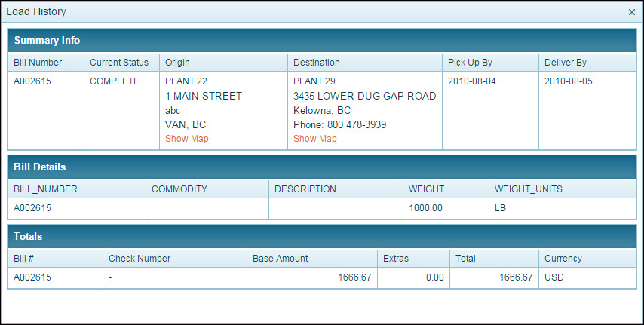644x325 pixels.
Task: Click the 2010-08-05 deliver date cell
Action: click(x=569, y=81)
